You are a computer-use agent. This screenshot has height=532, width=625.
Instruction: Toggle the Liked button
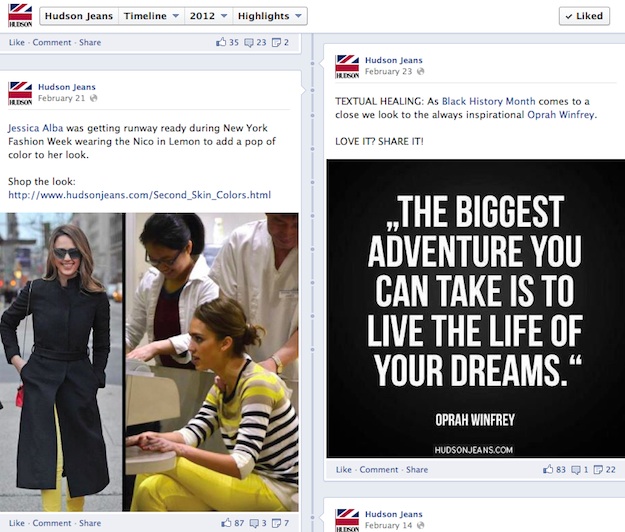(x=584, y=16)
